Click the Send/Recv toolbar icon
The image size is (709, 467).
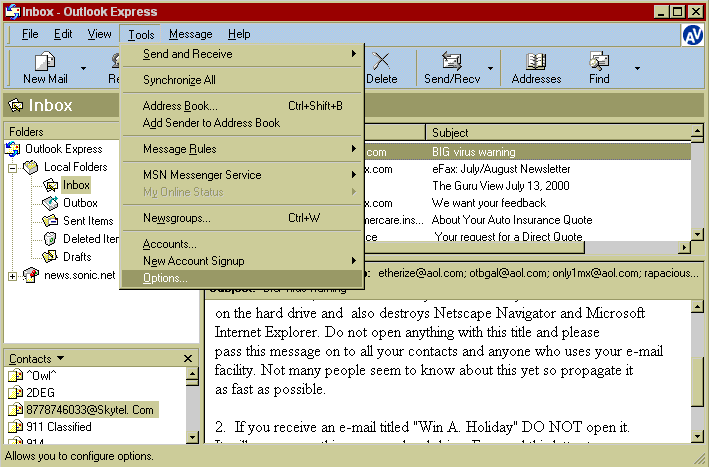point(451,61)
